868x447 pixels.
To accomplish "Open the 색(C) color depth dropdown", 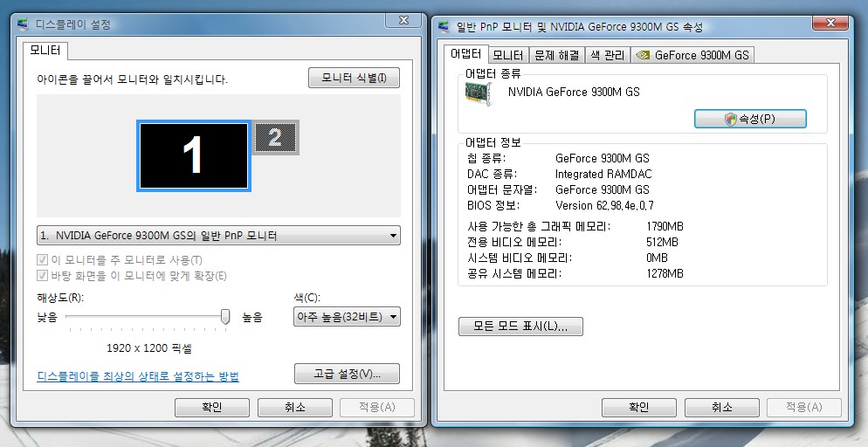I will point(347,317).
